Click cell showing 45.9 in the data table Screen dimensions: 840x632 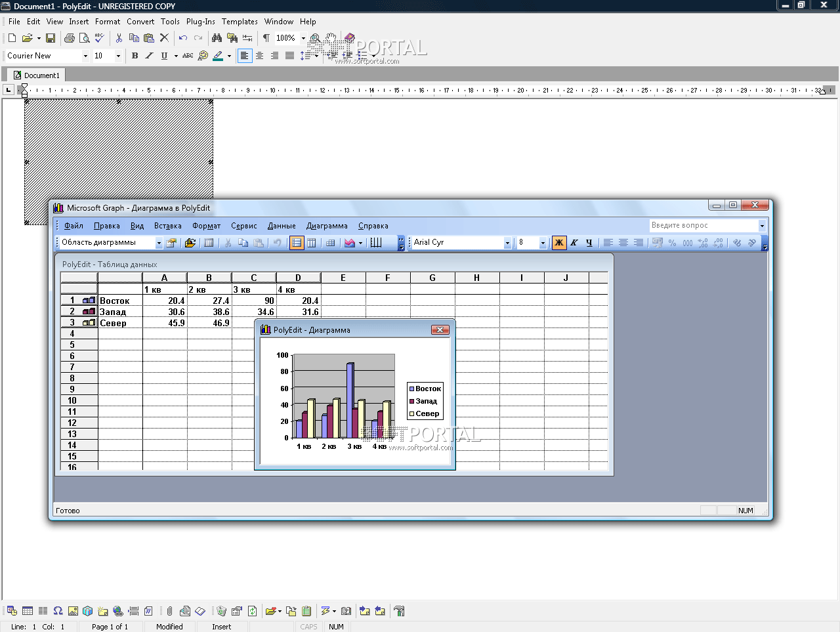(165, 323)
